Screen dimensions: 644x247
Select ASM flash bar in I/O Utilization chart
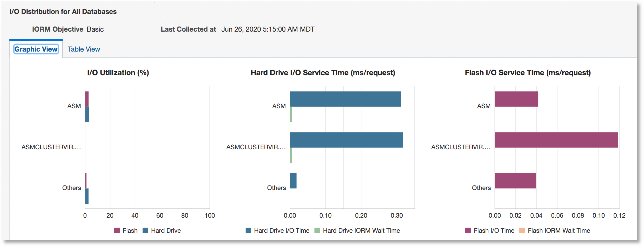coord(87,99)
